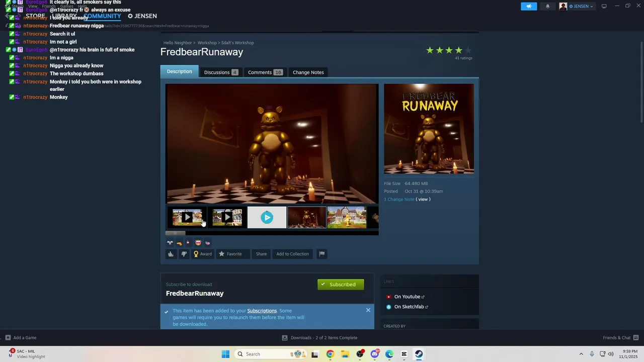This screenshot has height=362, width=644.
Task: Open the Windows Start menu
Action: pyautogui.click(x=225, y=354)
